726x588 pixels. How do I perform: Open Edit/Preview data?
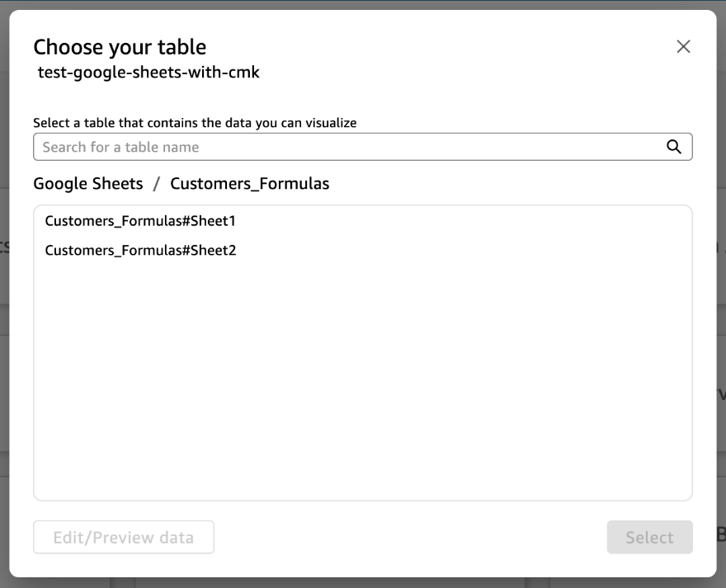(124, 537)
